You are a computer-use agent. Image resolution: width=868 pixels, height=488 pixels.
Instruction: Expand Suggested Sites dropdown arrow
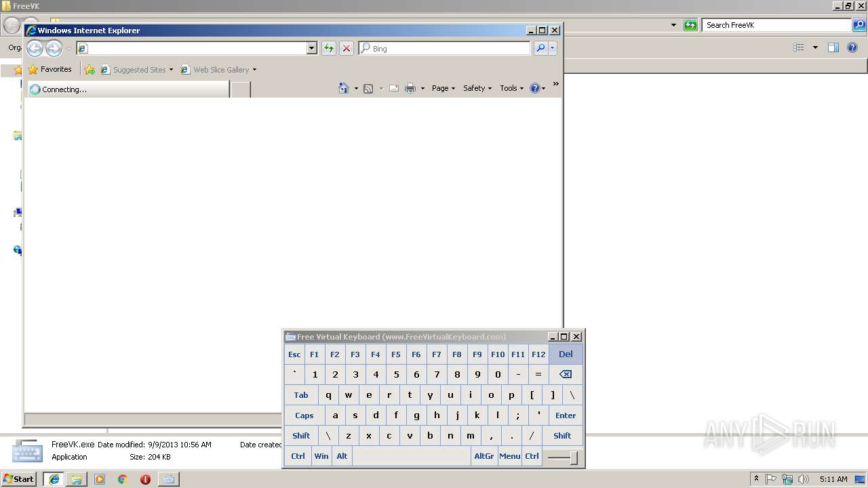(x=171, y=70)
